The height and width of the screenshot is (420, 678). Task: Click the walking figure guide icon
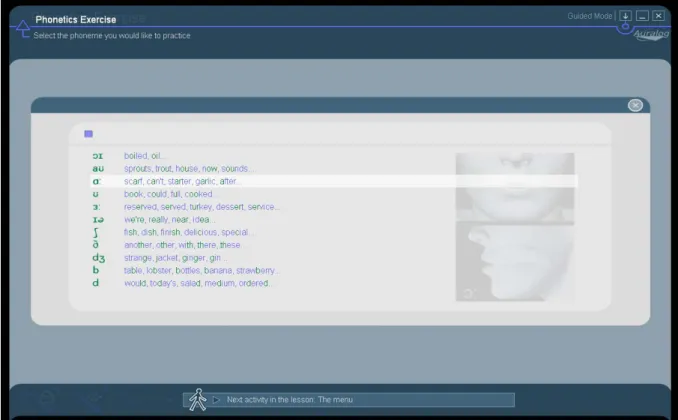pos(198,399)
